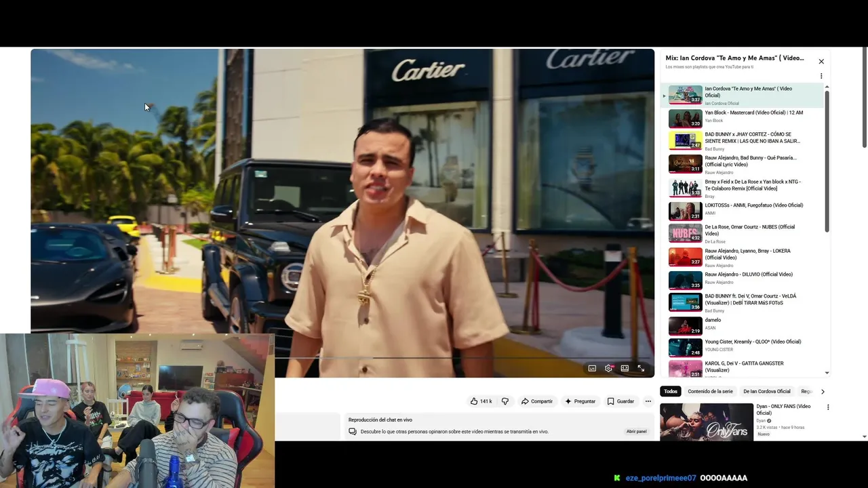This screenshot has width=868, height=488.
Task: Select the Todos filter chip
Action: [671, 391]
